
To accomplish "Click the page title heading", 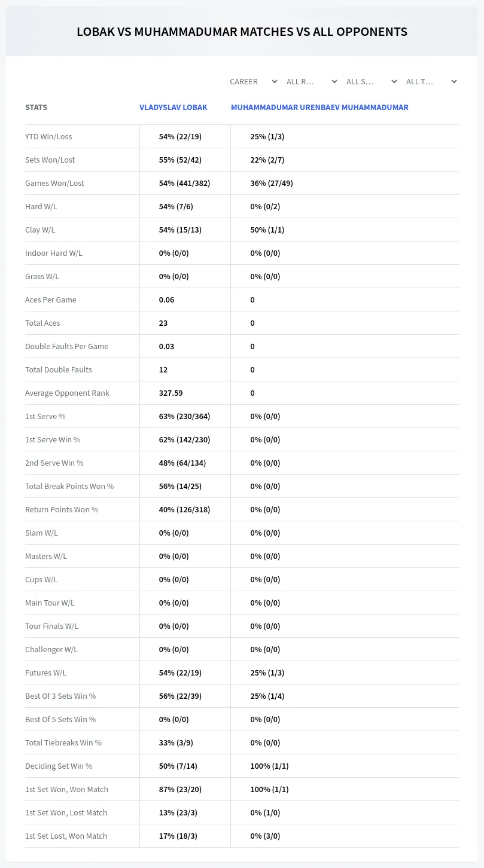I will [242, 32].
